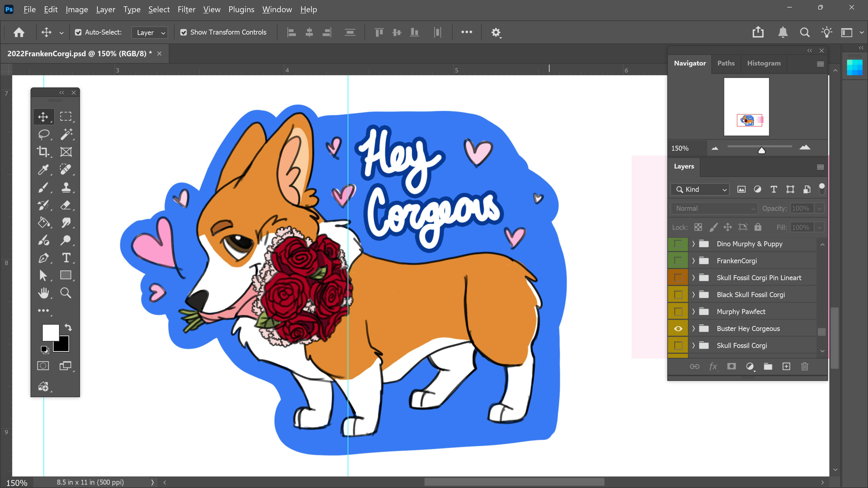Image resolution: width=868 pixels, height=488 pixels.
Task: Hide the Buster Hey Corgeous layer group
Action: tap(678, 329)
